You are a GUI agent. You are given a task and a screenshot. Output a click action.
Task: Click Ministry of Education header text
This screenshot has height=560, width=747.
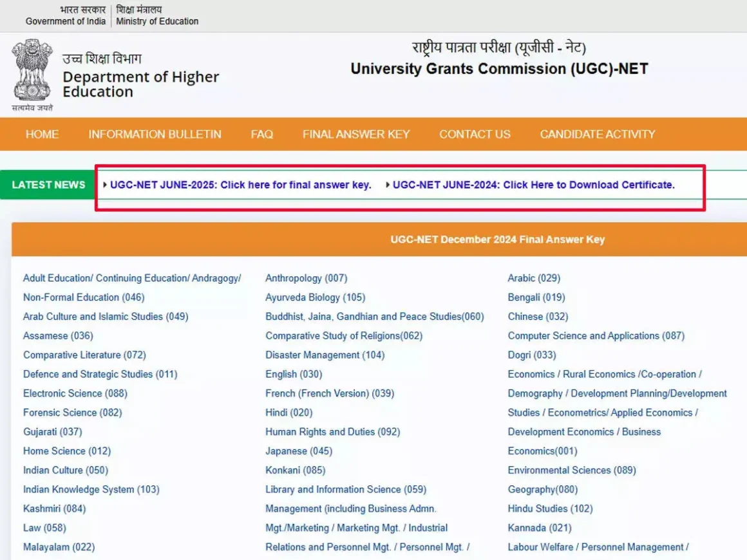(157, 21)
